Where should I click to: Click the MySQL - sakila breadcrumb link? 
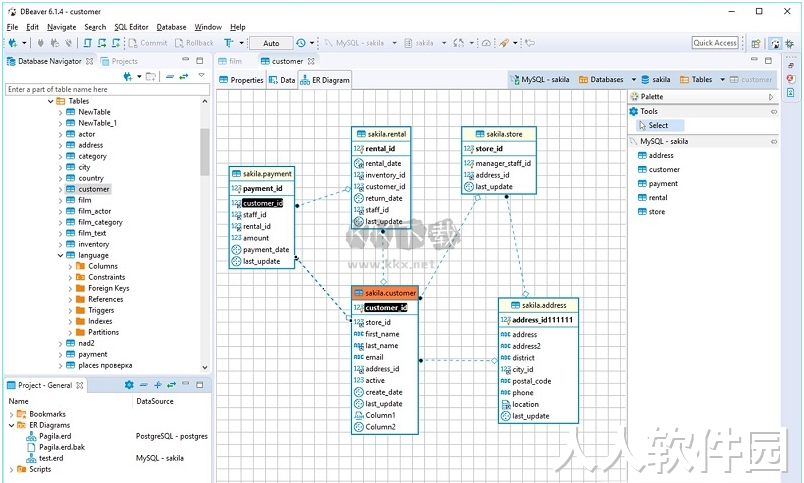tap(540, 79)
